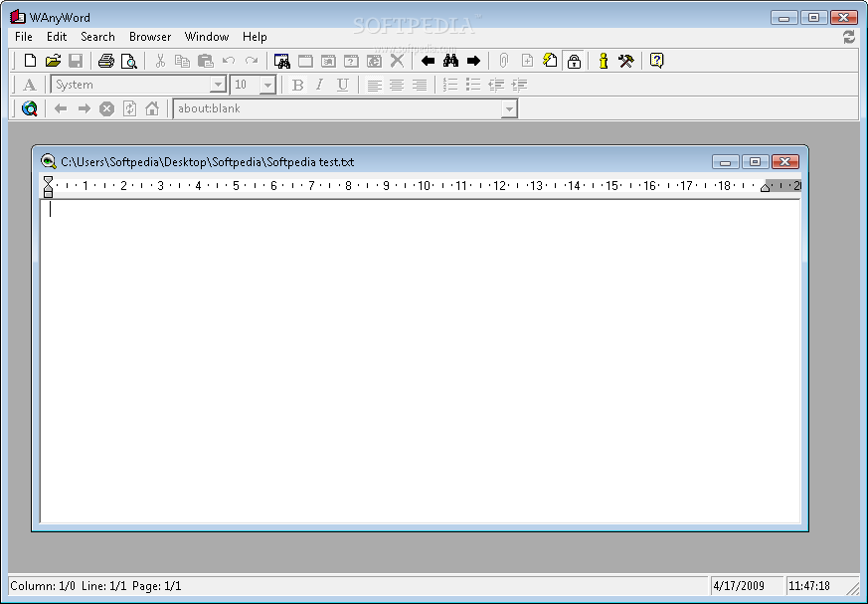Viewport: 868px width, 604px height.
Task: Decrease paragraph indent
Action: (496, 85)
